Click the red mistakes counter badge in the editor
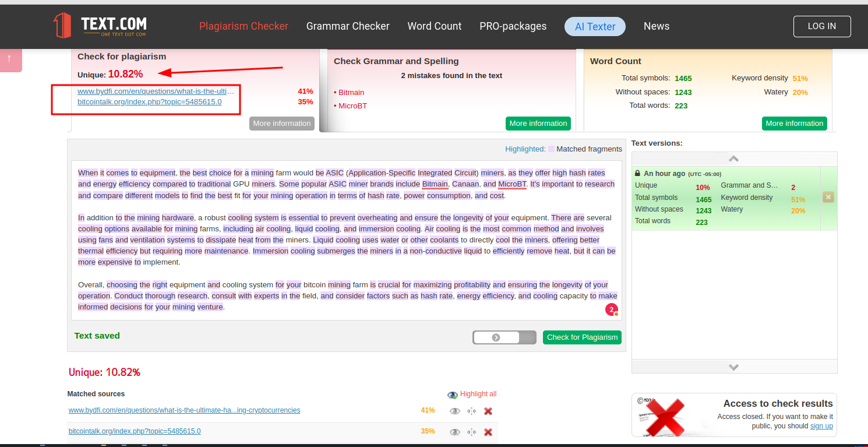The height and width of the screenshot is (447, 868). (612, 310)
